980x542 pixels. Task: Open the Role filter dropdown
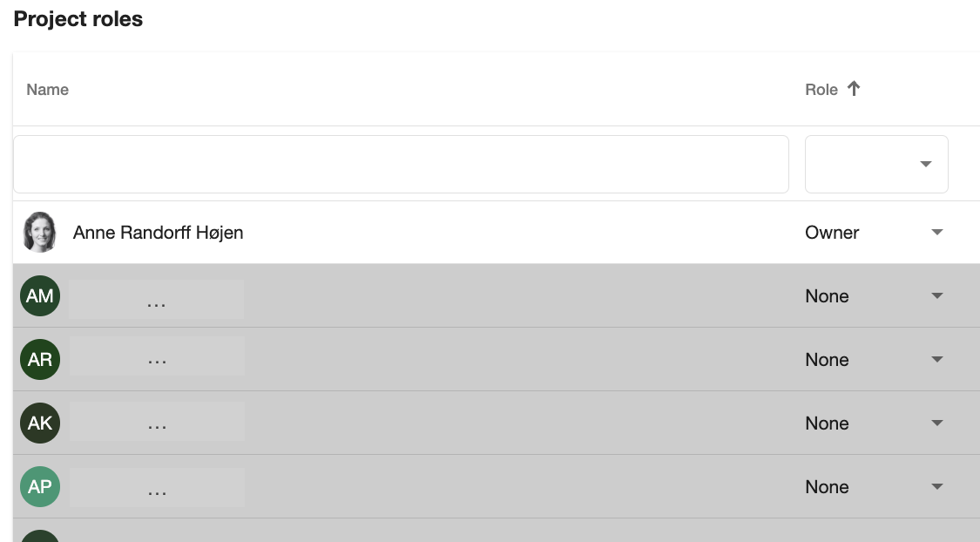click(x=876, y=164)
